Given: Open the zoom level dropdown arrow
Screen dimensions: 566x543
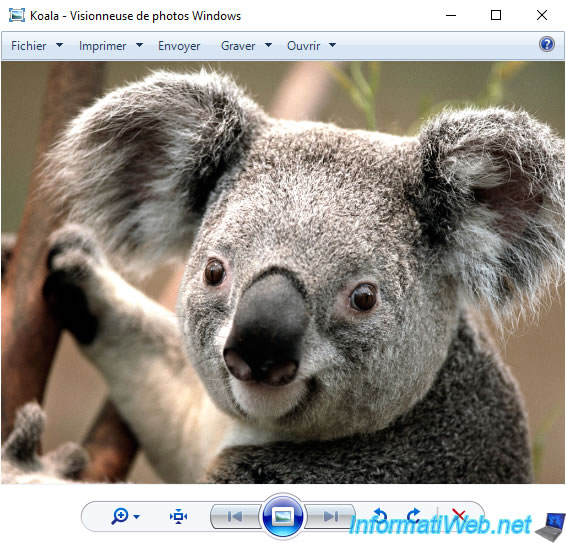Looking at the screenshot, I should tap(136, 517).
